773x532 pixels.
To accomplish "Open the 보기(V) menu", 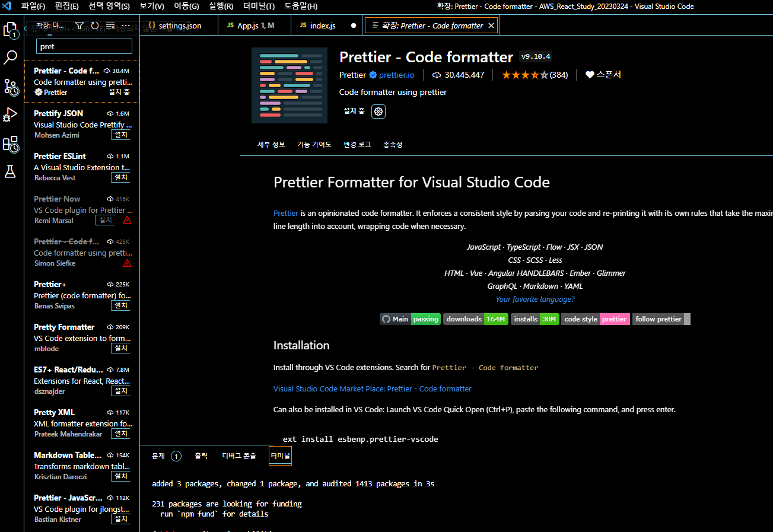I will click(152, 7).
